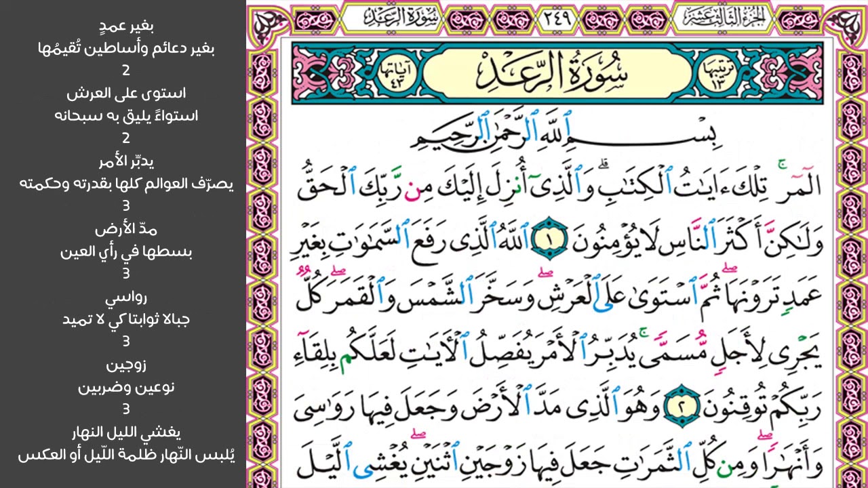Click the term 'مدّ الأرض' in side panel

pos(126,229)
